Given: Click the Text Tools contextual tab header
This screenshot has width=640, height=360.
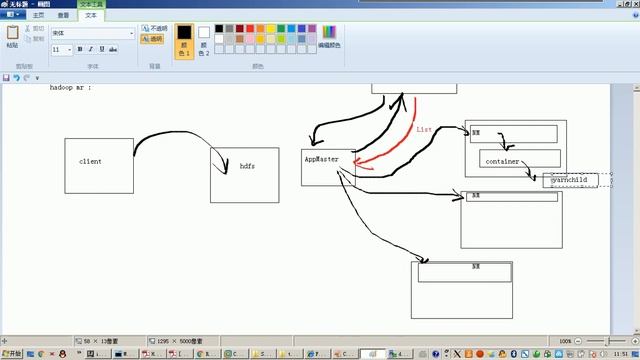Looking at the screenshot, I should 91,4.
